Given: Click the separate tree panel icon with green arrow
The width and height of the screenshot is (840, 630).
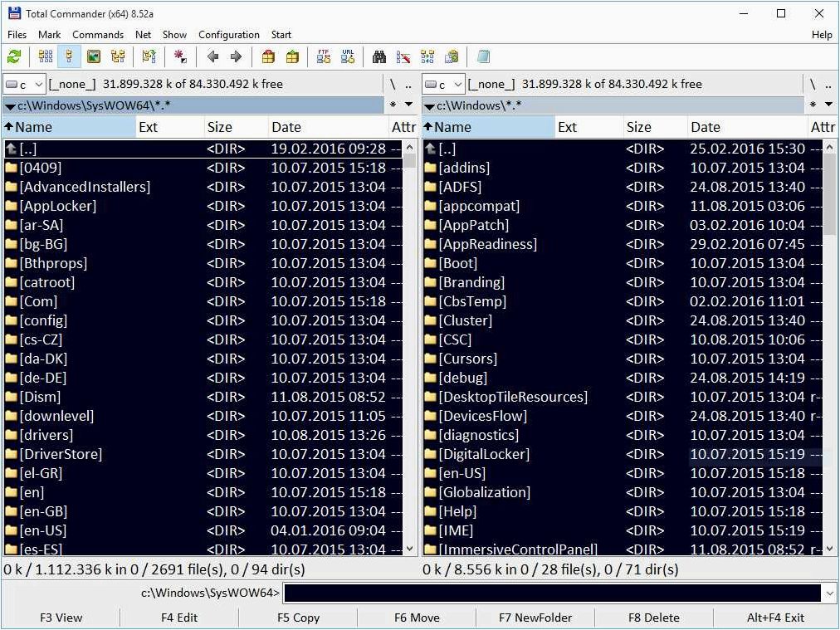Looking at the screenshot, I should [x=149, y=56].
